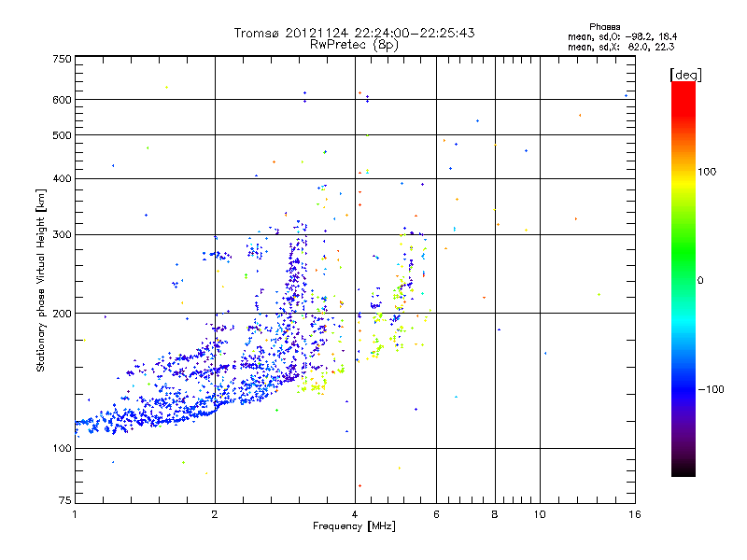Click the y-axis tick label '500'
This screenshot has height=560, width=747.
pos(62,135)
